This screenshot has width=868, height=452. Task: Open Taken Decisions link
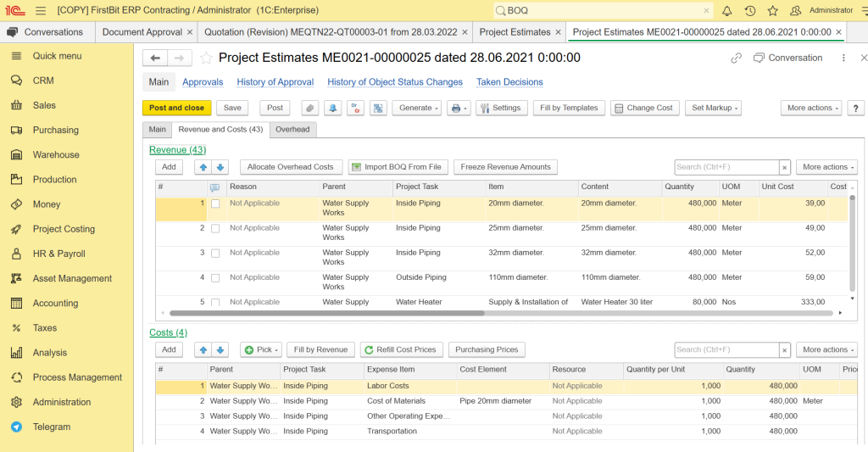pos(509,82)
